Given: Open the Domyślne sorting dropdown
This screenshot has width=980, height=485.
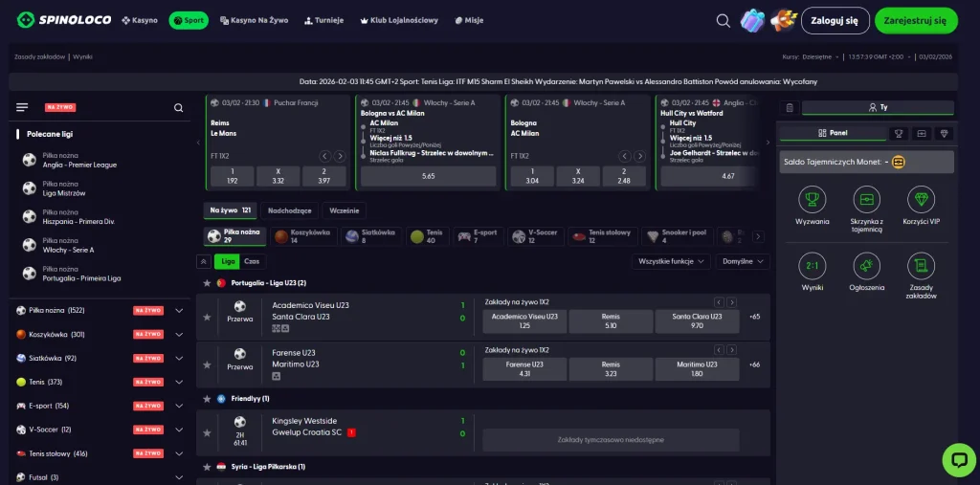Looking at the screenshot, I should click(x=743, y=261).
